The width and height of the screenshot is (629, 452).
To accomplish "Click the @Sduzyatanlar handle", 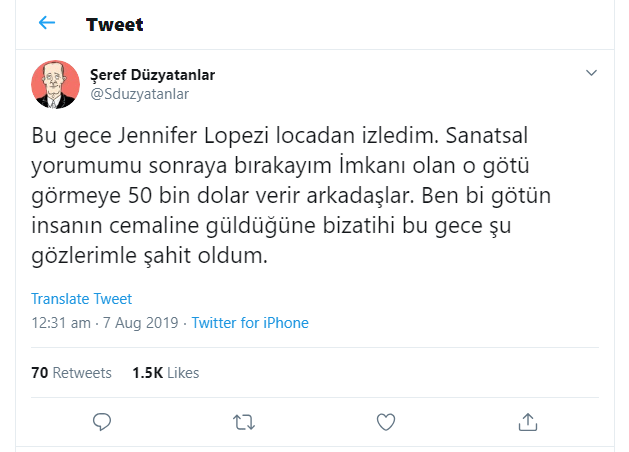I will (139, 93).
